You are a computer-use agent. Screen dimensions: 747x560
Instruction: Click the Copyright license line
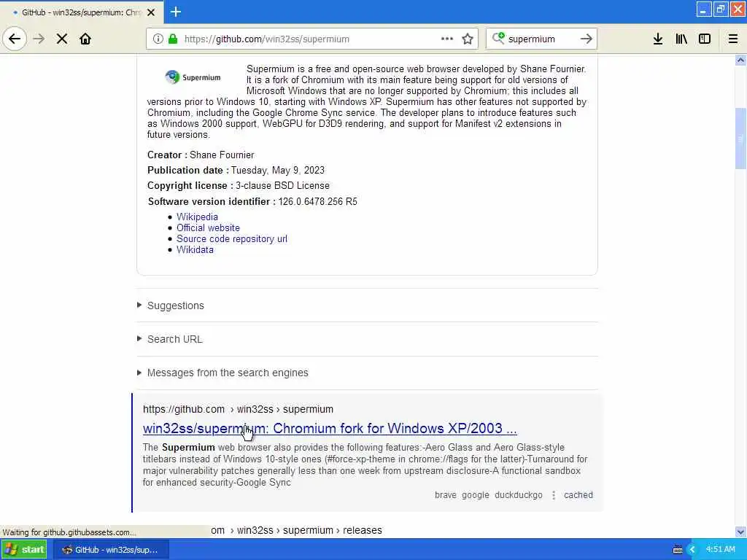(239, 186)
